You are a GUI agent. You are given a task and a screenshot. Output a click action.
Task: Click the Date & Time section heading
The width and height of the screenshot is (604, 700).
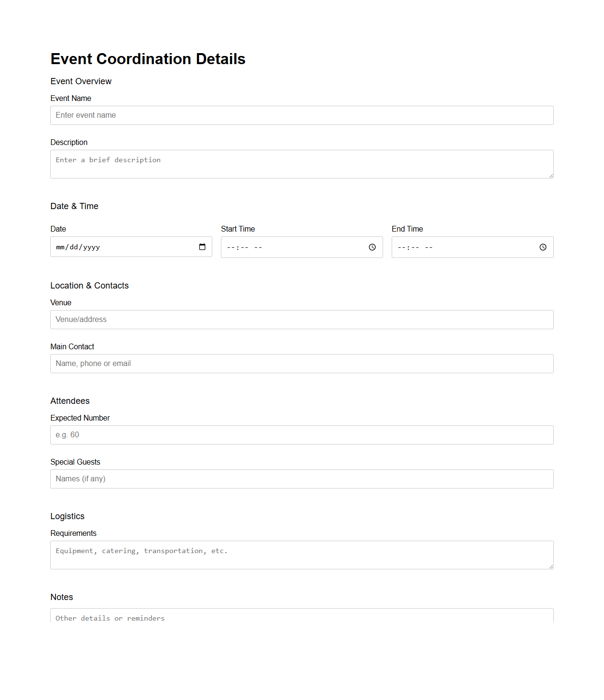click(74, 206)
